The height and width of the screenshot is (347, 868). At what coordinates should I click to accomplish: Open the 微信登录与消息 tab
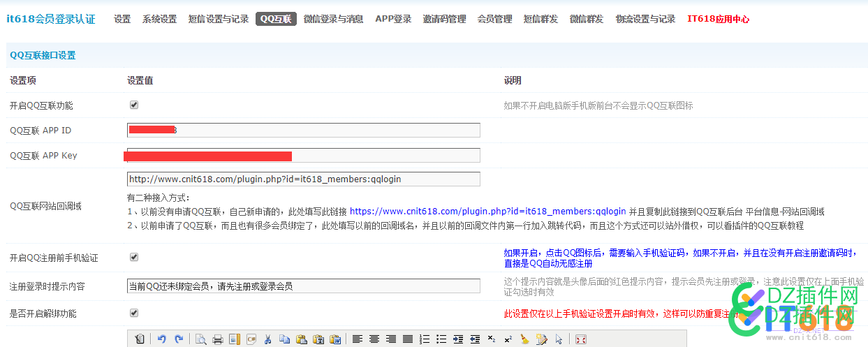[x=333, y=19]
